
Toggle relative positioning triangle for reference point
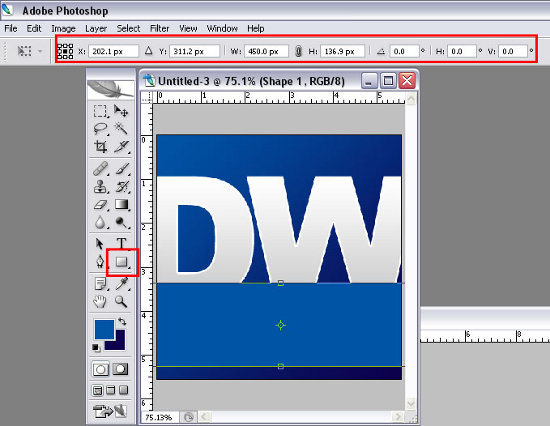point(148,51)
